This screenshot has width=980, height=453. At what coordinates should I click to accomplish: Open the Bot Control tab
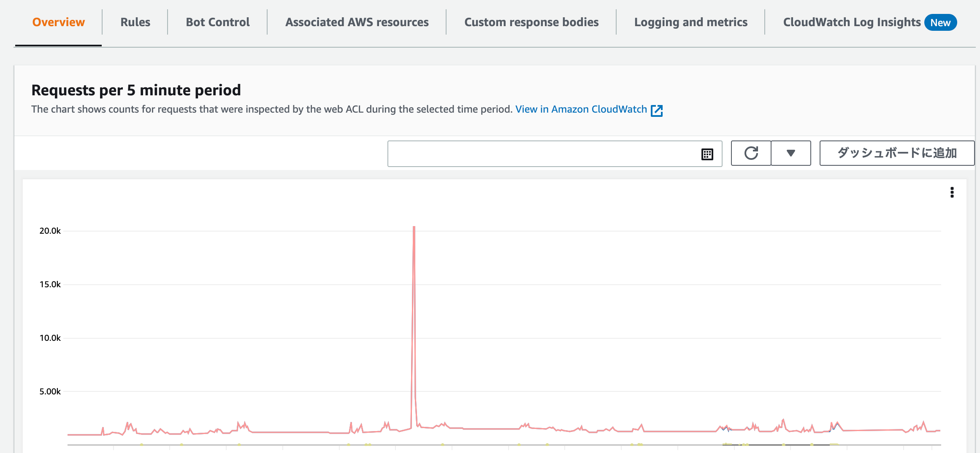point(218,22)
